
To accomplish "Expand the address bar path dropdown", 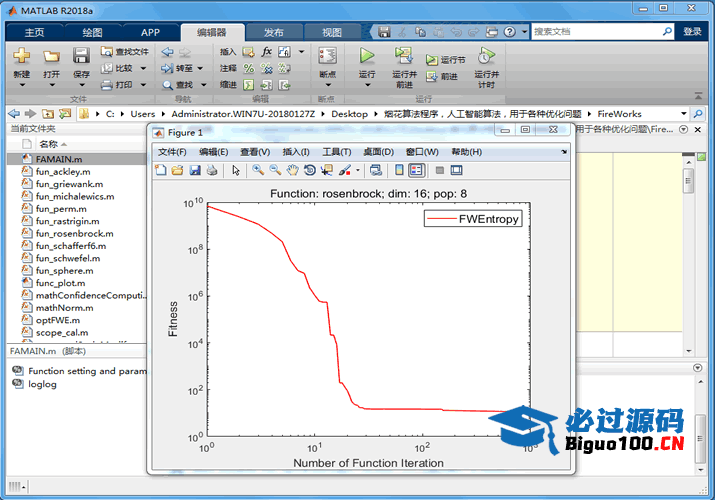I will 684,114.
